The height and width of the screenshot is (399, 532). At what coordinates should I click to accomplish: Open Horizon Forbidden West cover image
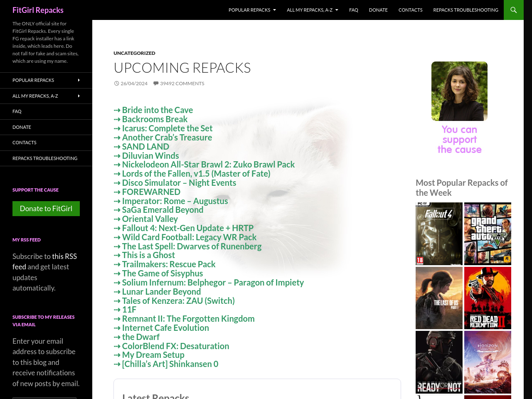click(488, 362)
